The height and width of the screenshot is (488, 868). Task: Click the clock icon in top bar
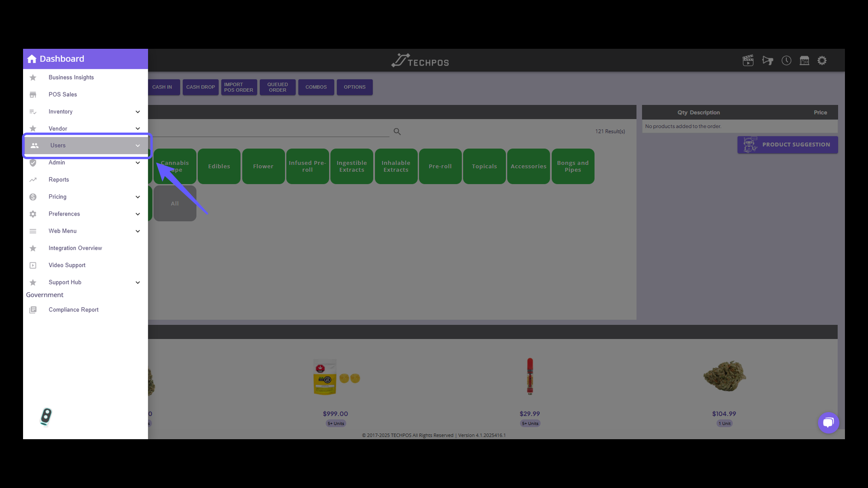click(x=786, y=61)
